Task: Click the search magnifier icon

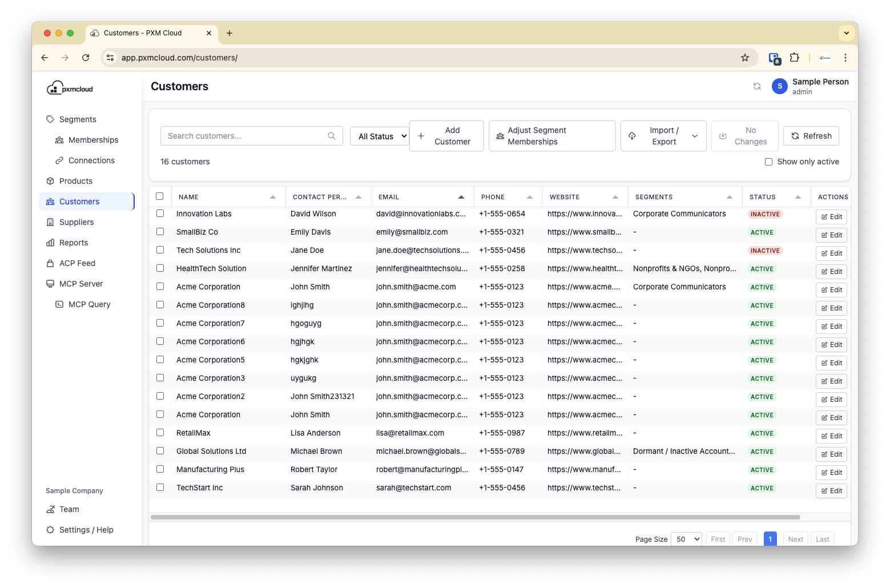Action: pos(332,136)
